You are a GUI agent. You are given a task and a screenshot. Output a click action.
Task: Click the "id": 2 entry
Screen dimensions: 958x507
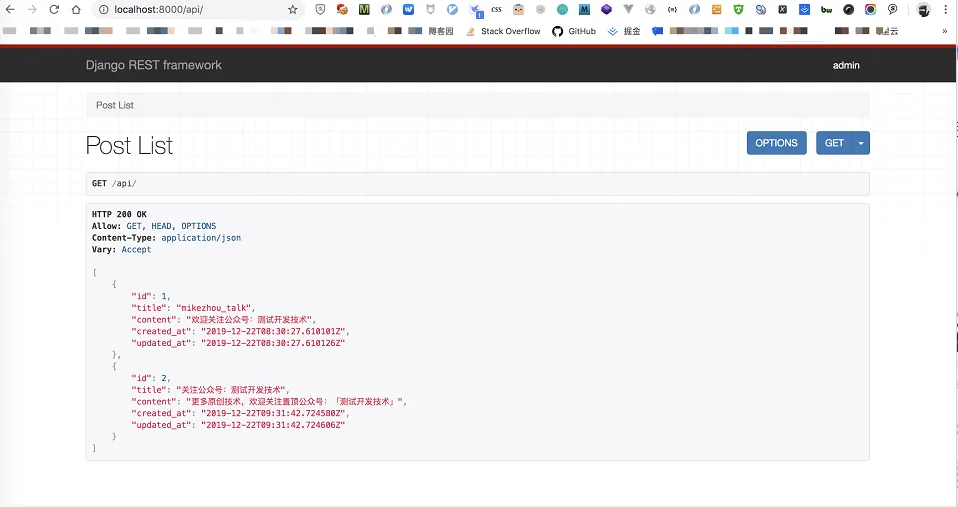click(149, 378)
